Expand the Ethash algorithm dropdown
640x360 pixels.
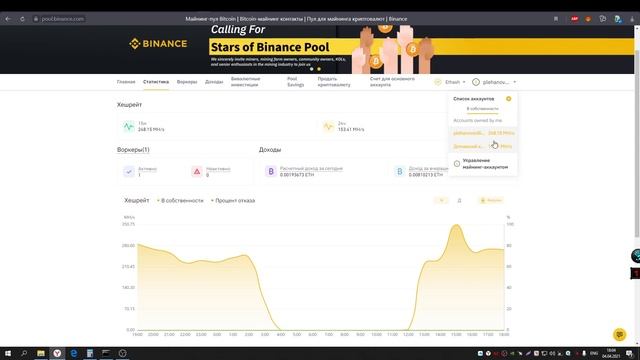click(x=455, y=82)
